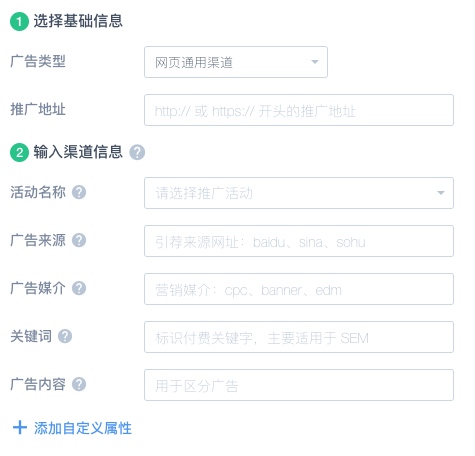Click the help icon beside 关键词

point(65,336)
